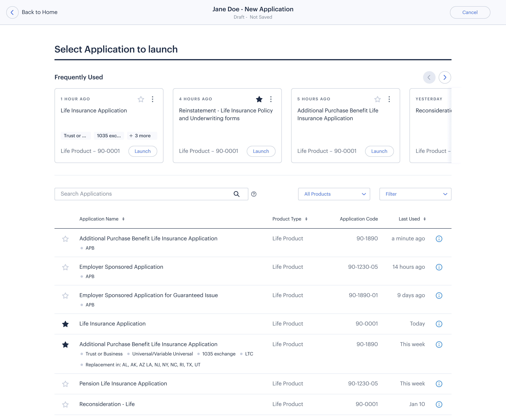
Task: Star the Employer Sponsored Application 90-1230-05 row
Action: (x=65, y=267)
